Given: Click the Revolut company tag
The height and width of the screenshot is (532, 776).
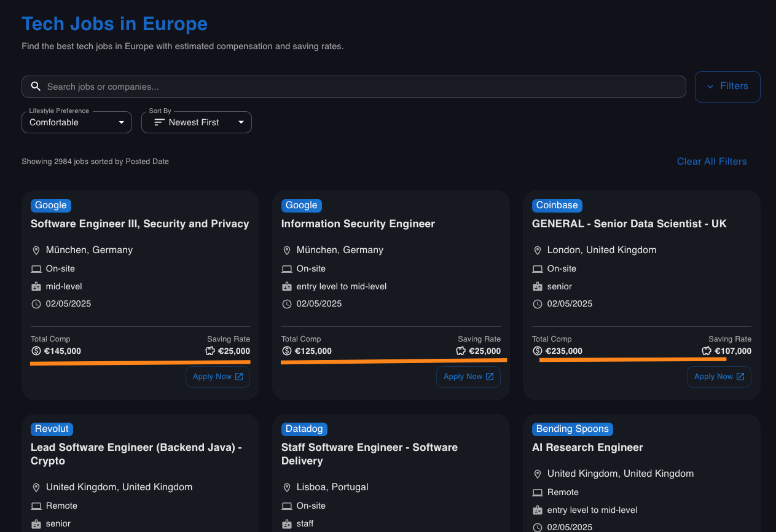Looking at the screenshot, I should pos(52,429).
